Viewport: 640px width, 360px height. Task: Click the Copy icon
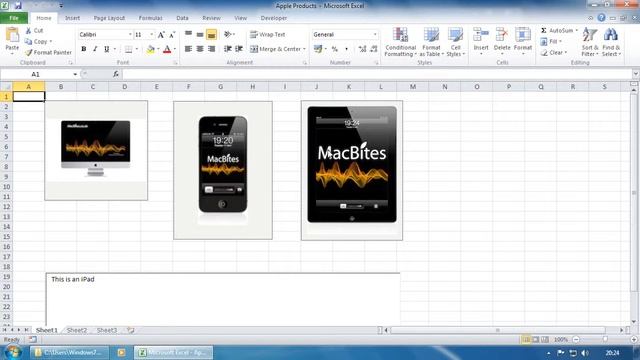[x=28, y=42]
